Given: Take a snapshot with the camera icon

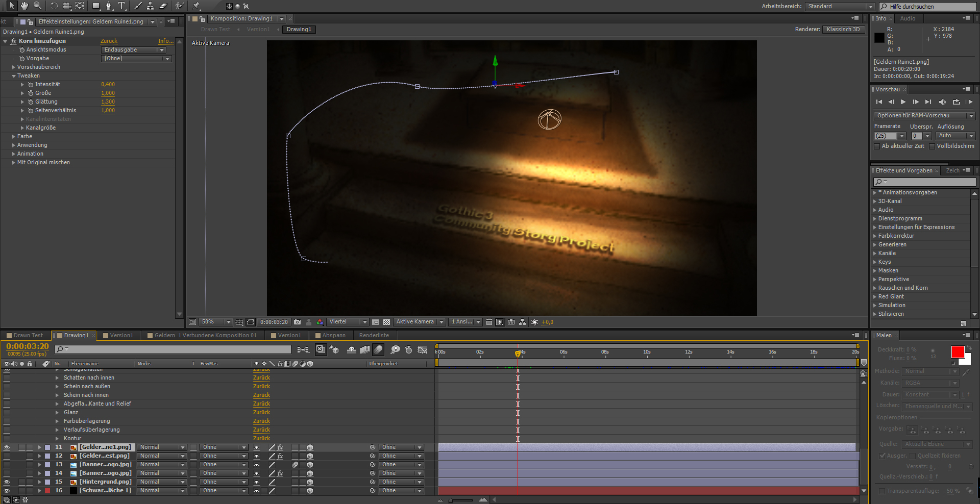Looking at the screenshot, I should [297, 322].
